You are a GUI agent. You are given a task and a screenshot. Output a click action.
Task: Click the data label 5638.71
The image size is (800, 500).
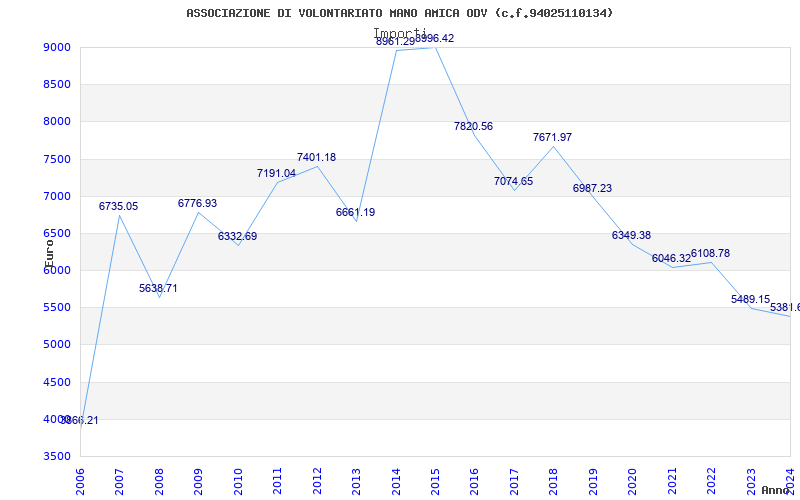(158, 288)
